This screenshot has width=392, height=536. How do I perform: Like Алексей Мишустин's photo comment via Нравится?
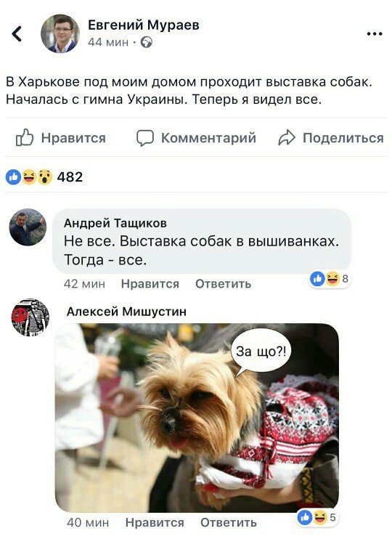point(155,522)
